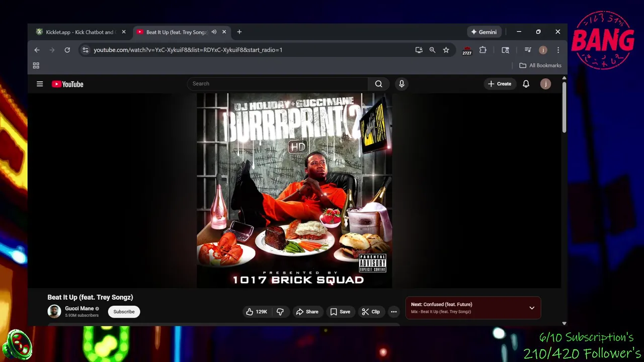
Task: Open YouTube notifications bell
Action: pyautogui.click(x=526, y=84)
